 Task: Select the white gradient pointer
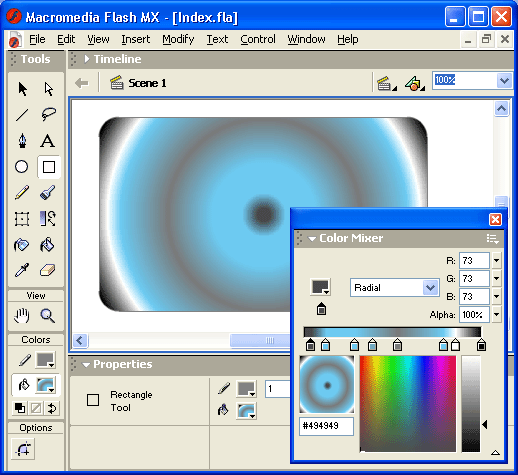pos(455,345)
